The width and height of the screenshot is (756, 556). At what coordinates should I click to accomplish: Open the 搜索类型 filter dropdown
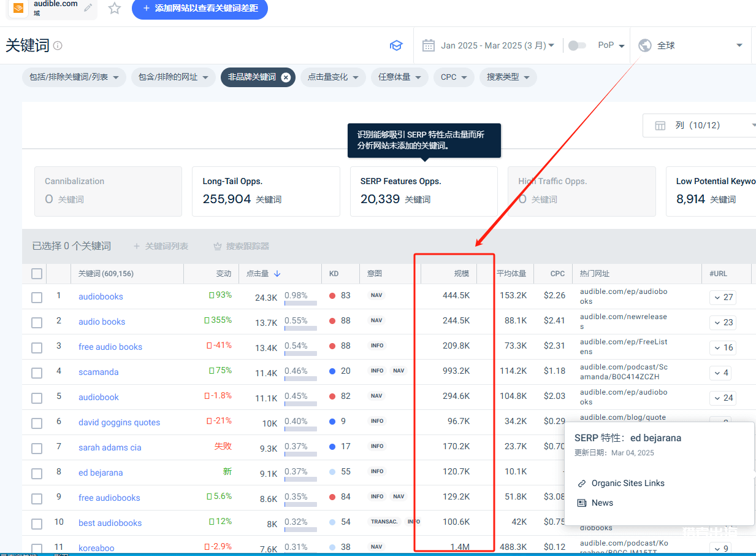pos(508,77)
